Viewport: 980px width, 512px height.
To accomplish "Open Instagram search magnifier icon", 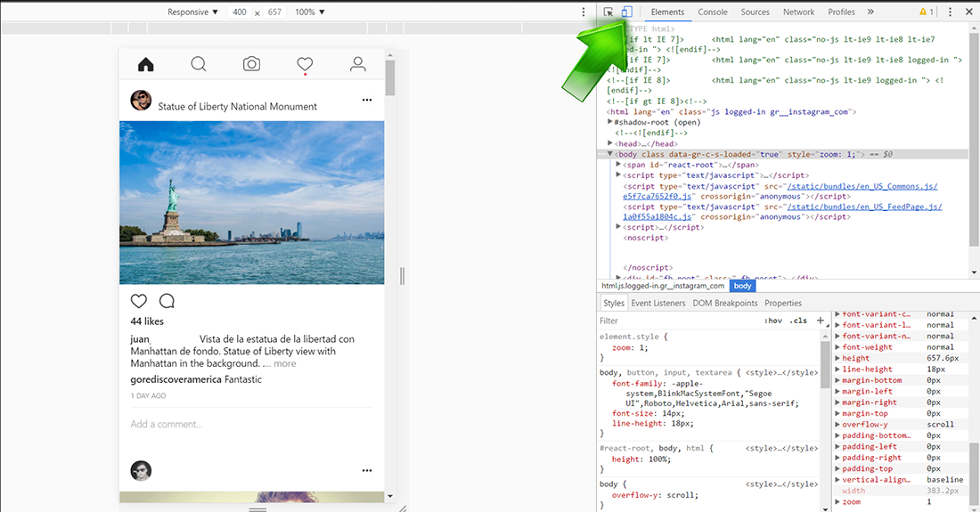I will [x=199, y=64].
